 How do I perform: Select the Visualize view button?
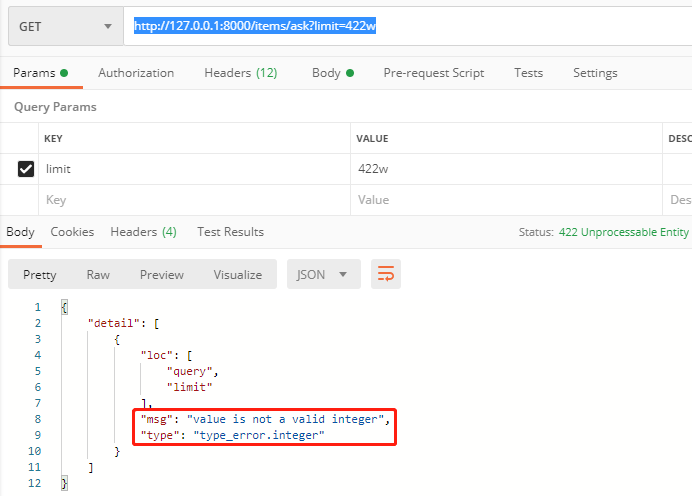[x=237, y=274]
